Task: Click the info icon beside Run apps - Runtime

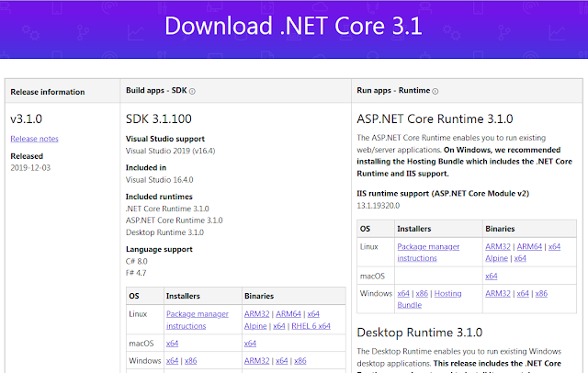Action: 435,91
